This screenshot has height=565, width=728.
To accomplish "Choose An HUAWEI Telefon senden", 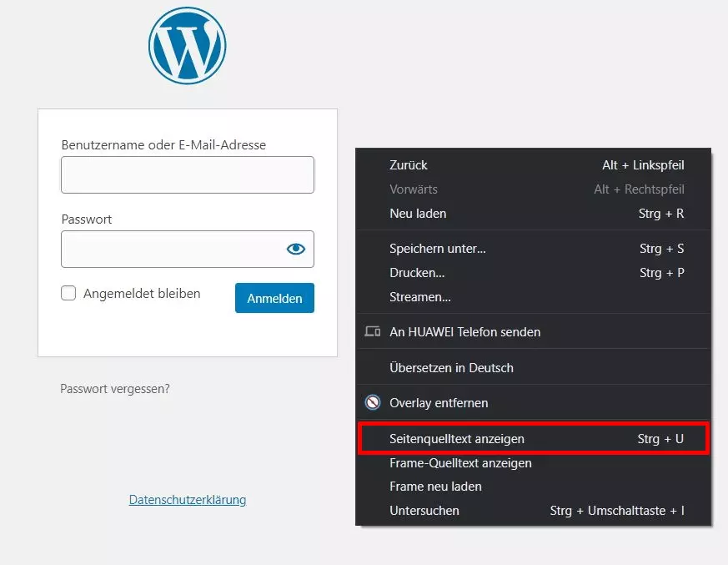I will click(x=533, y=332).
